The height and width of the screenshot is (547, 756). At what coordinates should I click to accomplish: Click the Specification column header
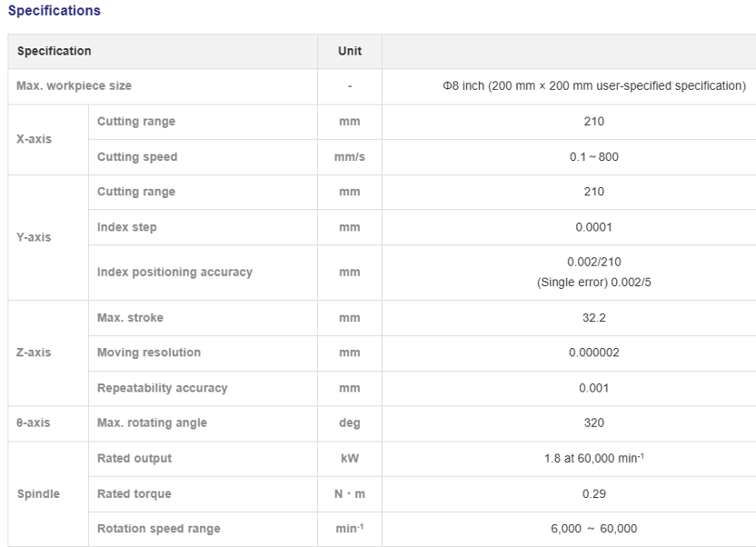[x=54, y=51]
